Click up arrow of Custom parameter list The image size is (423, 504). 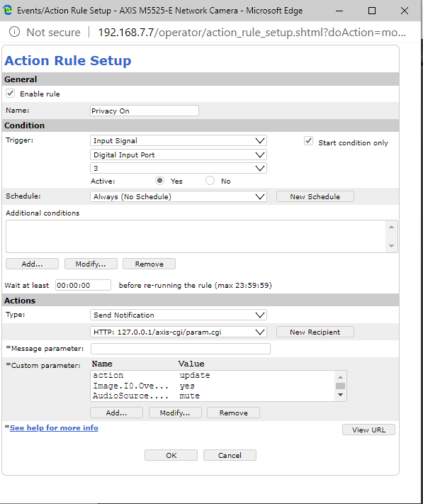[x=341, y=376]
